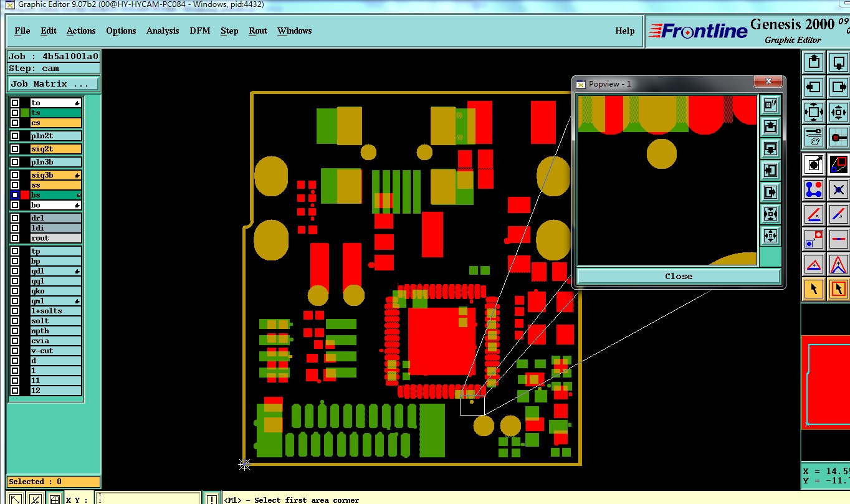
Task: Pan the Popview down
Action: 771,148
